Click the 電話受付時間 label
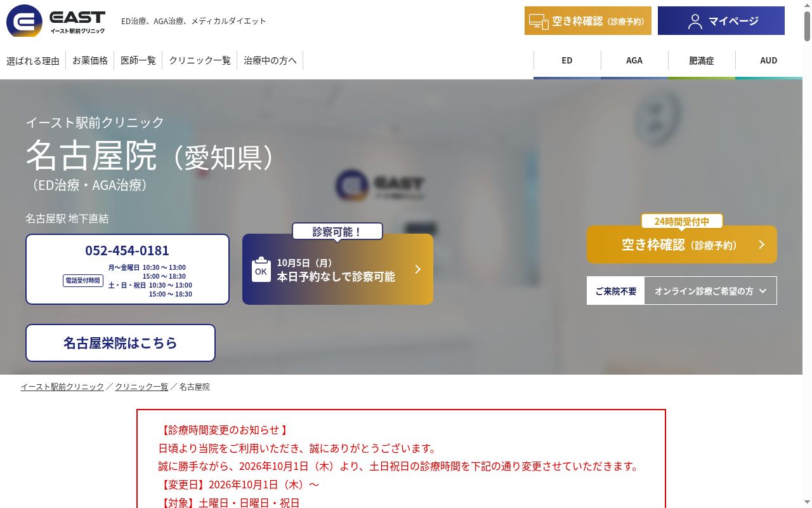The width and height of the screenshot is (812, 508). (x=83, y=280)
